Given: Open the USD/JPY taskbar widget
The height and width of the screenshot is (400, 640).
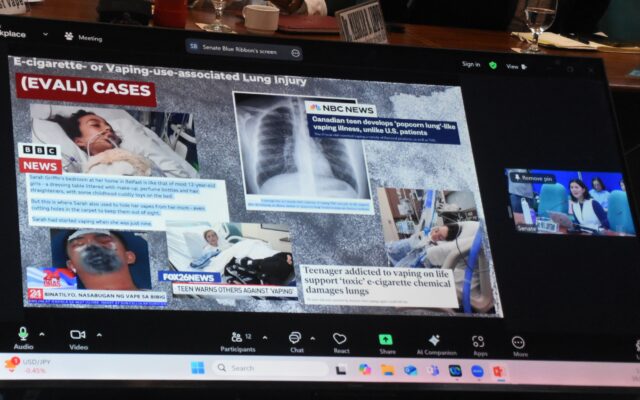Looking at the screenshot, I should 28,366.
